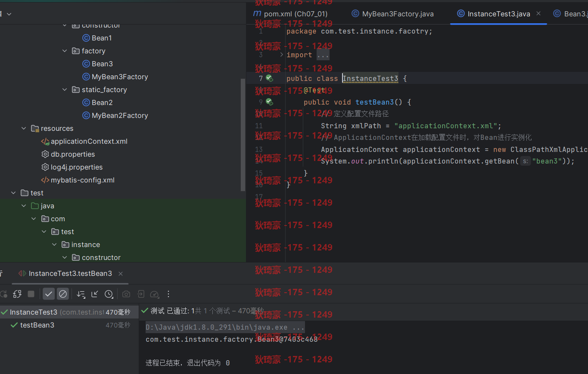Click the process exit code 0 line
The width and height of the screenshot is (588, 374).
click(187, 363)
